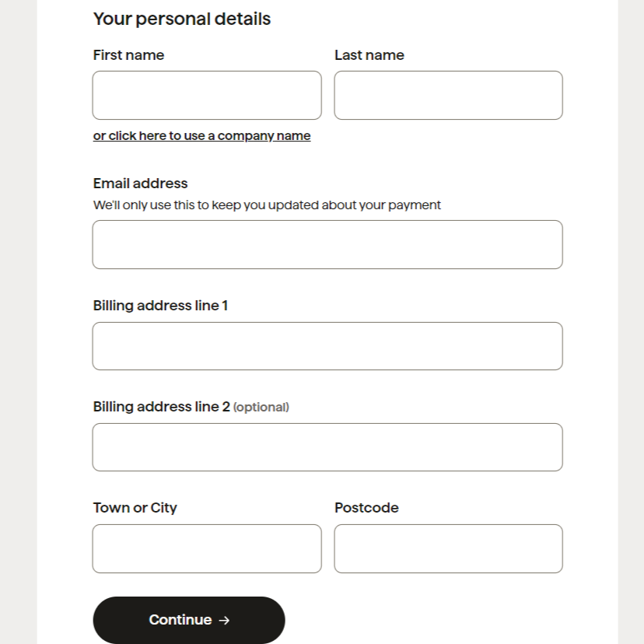Click the "Email address" label
This screenshot has width=644, height=644.
pos(140,184)
